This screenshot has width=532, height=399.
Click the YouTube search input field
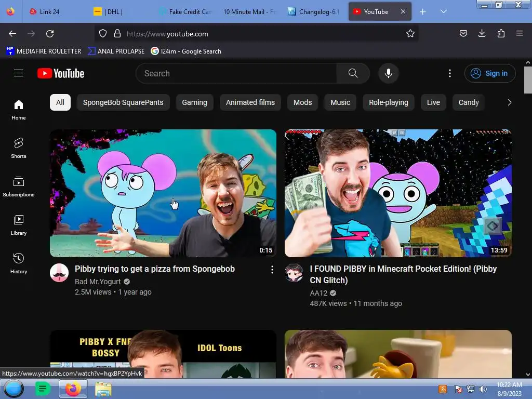coord(236,73)
